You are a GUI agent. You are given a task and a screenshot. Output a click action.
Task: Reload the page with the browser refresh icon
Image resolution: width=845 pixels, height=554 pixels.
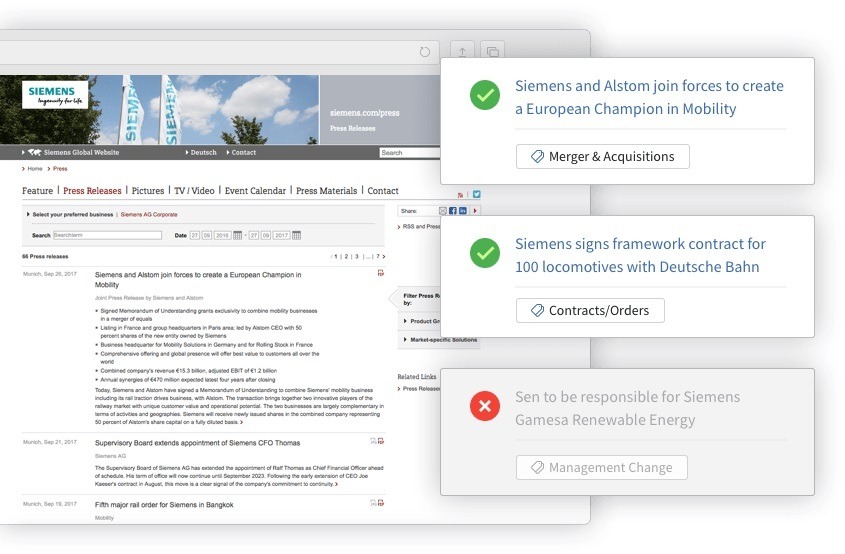pos(425,52)
